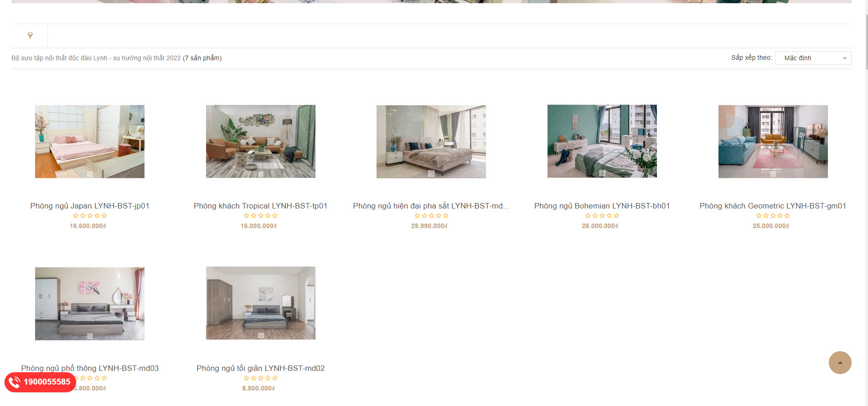Image resolution: width=868 pixels, height=406 pixels.
Task: Click the Phòng khách Geometric LYNH-BST-gm01 title
Action: (x=773, y=206)
